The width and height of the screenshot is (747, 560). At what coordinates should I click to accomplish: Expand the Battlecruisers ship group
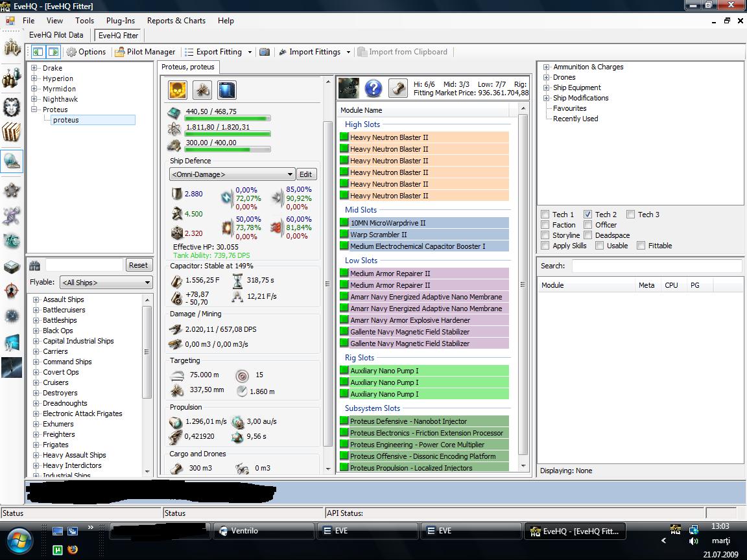coord(36,310)
